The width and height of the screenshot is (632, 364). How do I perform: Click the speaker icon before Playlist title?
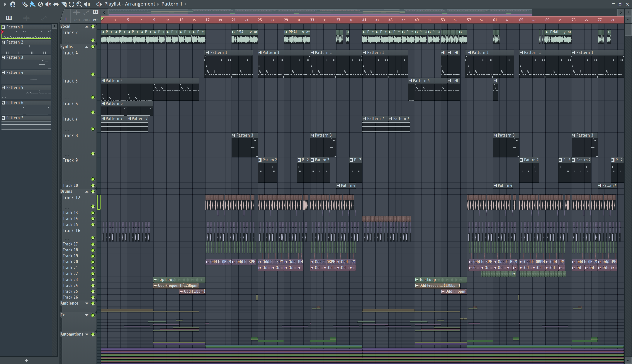pos(99,4)
